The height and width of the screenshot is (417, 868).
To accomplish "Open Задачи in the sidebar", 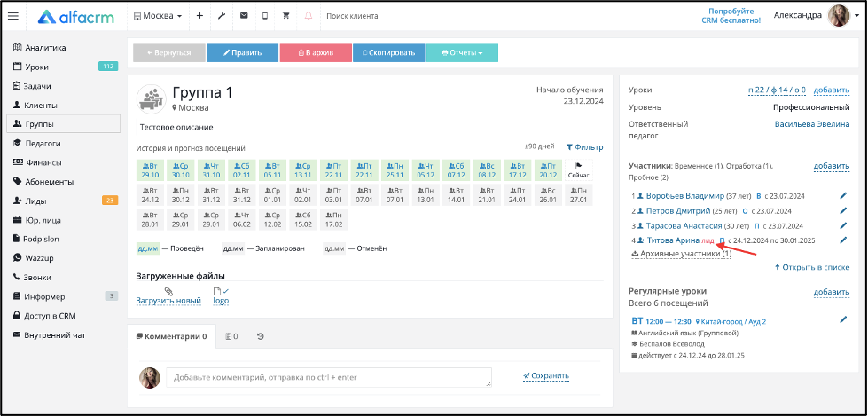I will click(33, 86).
